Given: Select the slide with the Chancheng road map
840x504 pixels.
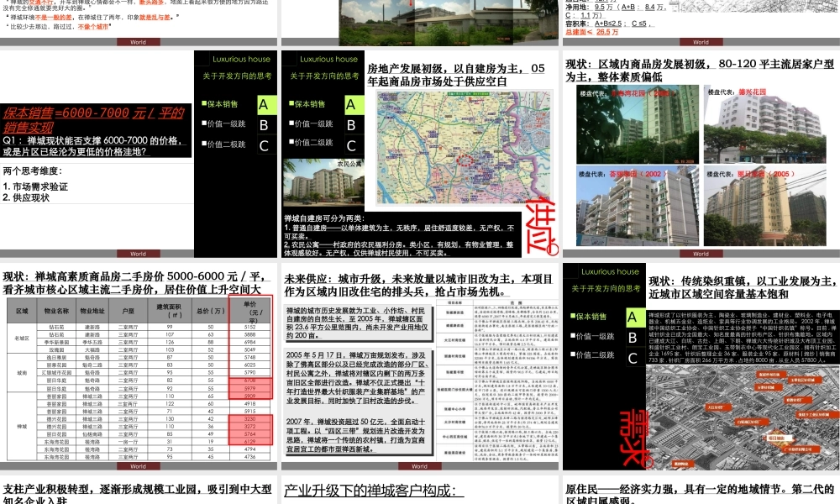Looking at the screenshot, I should click(419, 154).
